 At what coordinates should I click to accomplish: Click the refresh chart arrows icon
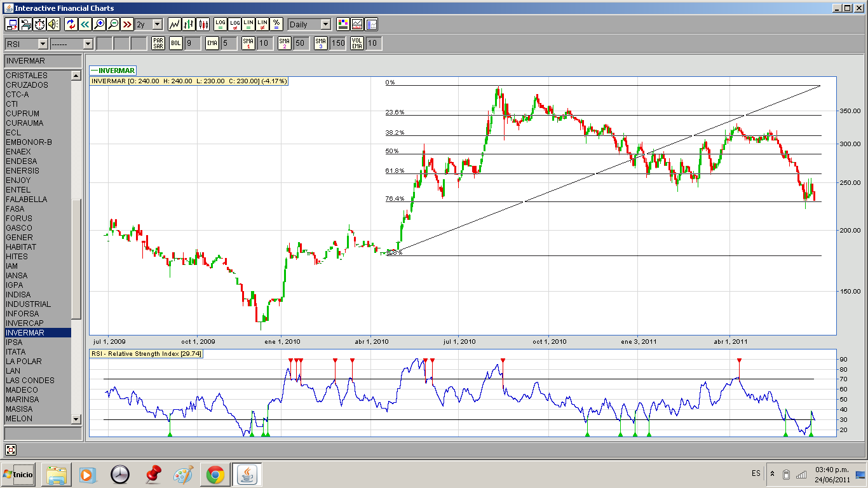[71, 24]
